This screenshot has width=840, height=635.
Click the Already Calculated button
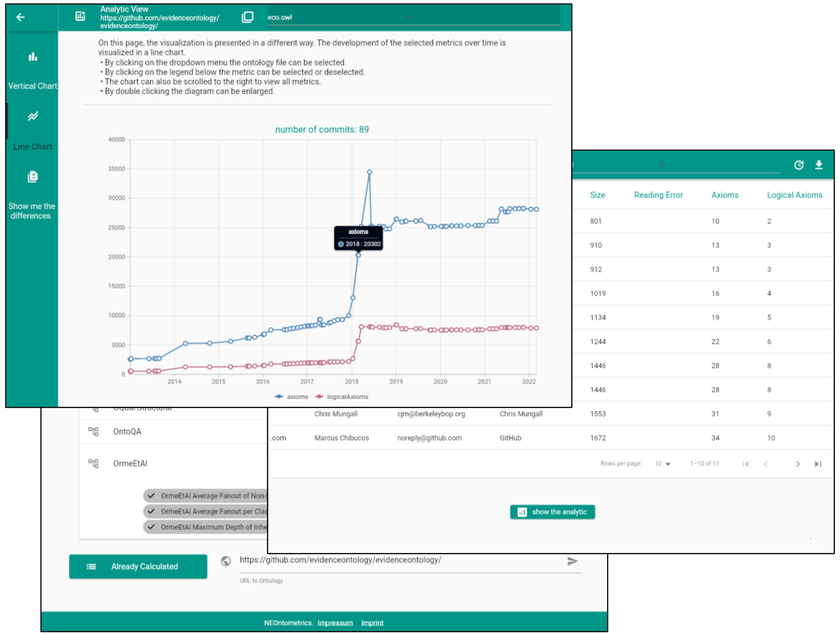coord(138,567)
